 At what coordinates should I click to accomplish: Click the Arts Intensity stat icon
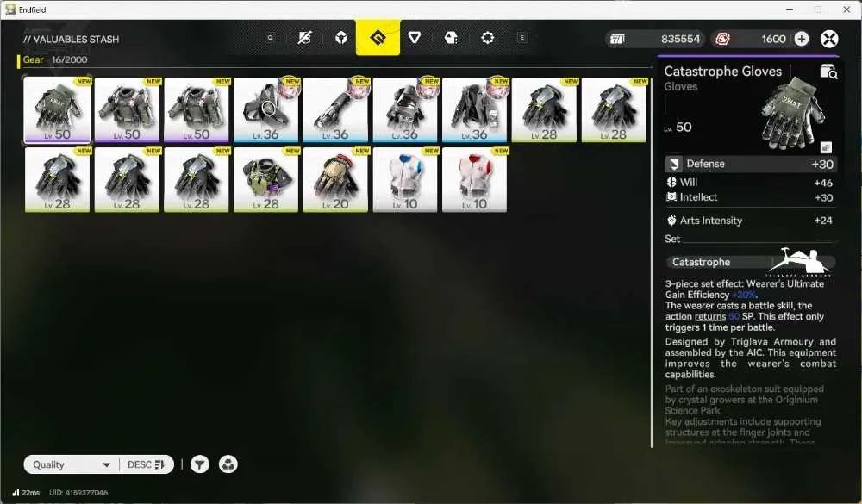[x=671, y=221]
